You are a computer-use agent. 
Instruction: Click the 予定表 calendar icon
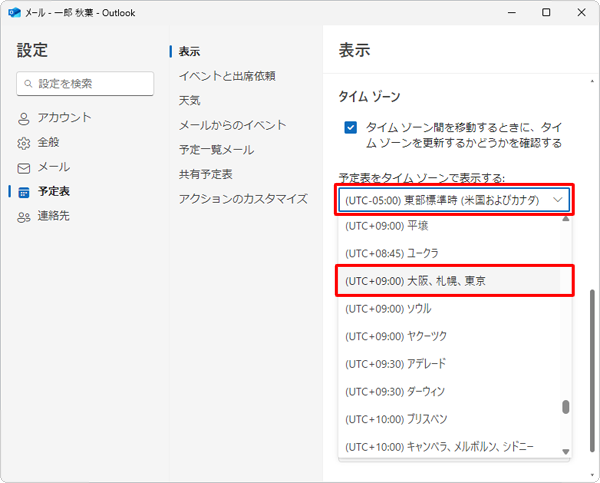(24, 193)
